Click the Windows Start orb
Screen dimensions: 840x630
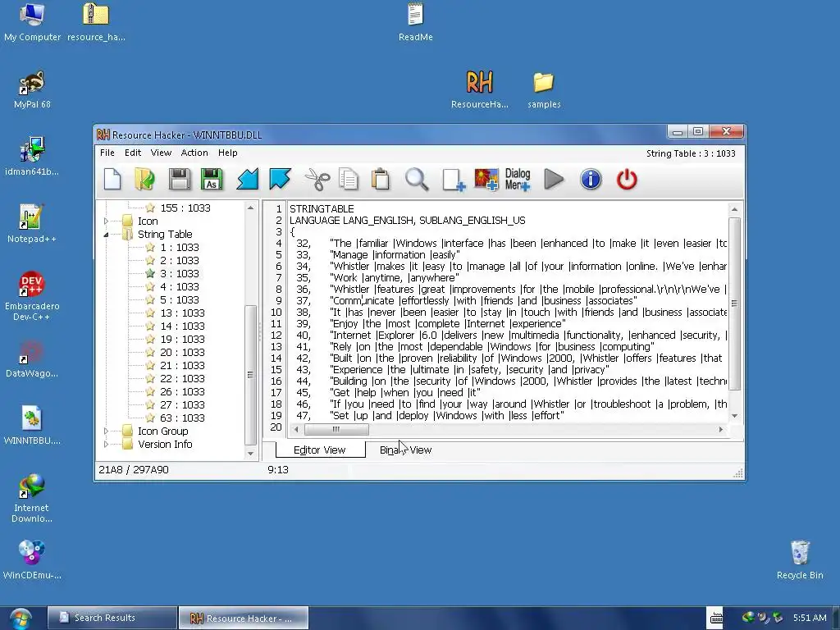[x=20, y=619]
